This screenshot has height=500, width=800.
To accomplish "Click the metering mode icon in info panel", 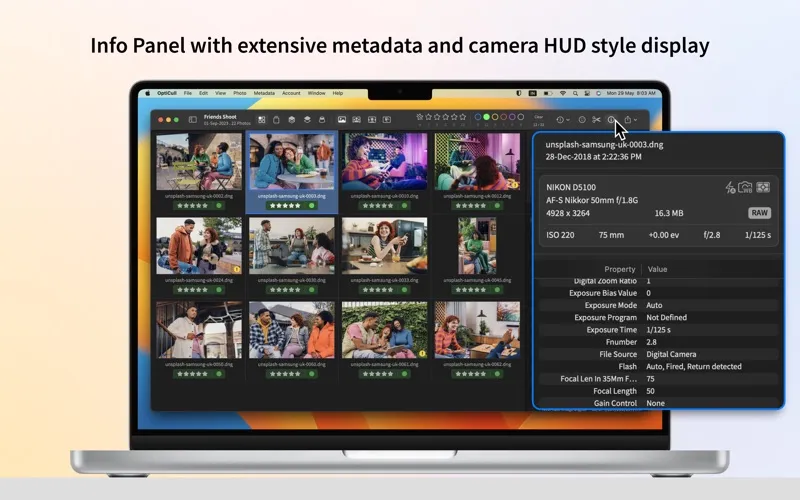I will pyautogui.click(x=763, y=187).
